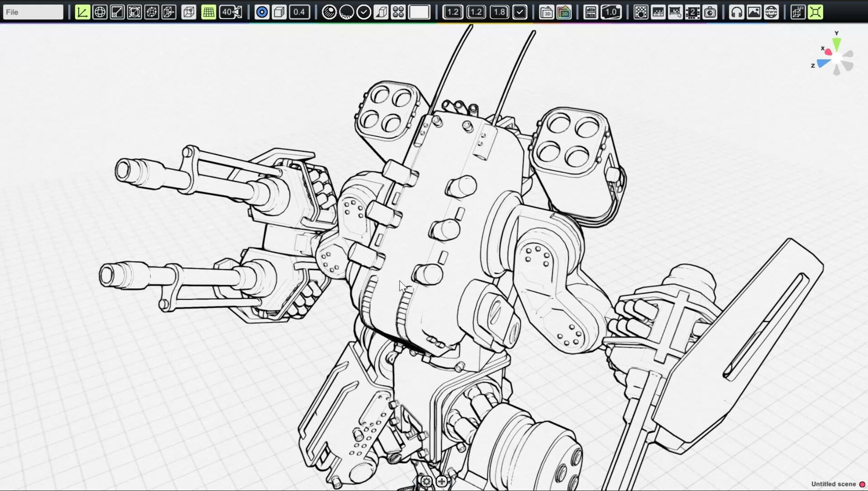868x491 pixels.
Task: Click the camera field-of-view 40 button
Action: point(231,12)
